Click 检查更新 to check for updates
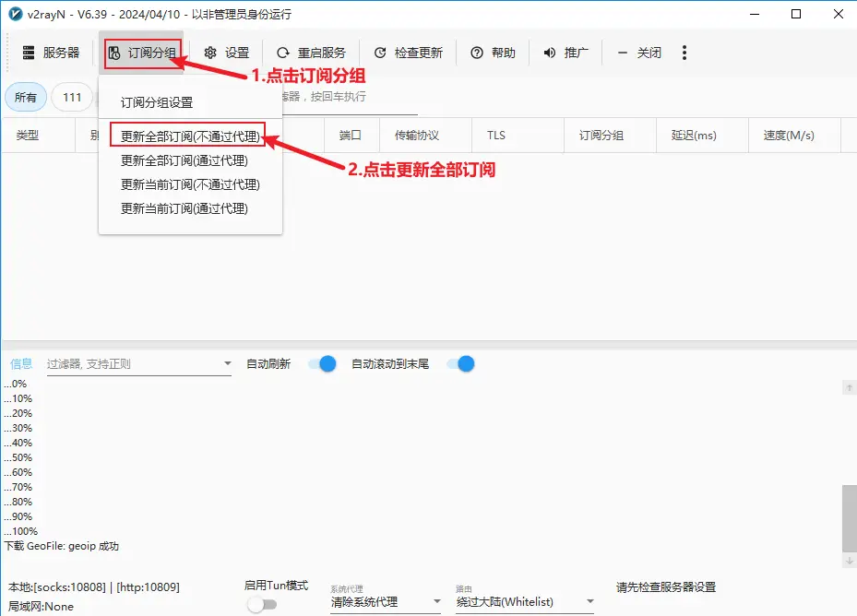Image resolution: width=857 pixels, height=616 pixels. [408, 53]
